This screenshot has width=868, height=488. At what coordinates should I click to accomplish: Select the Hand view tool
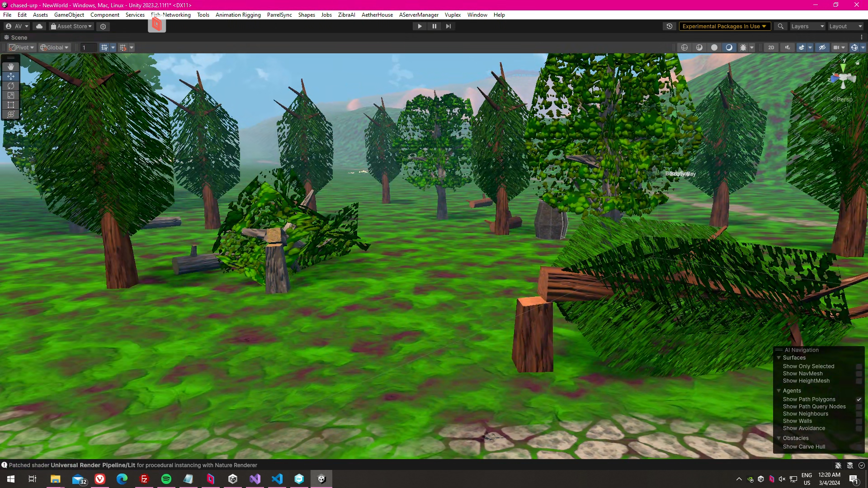11,67
